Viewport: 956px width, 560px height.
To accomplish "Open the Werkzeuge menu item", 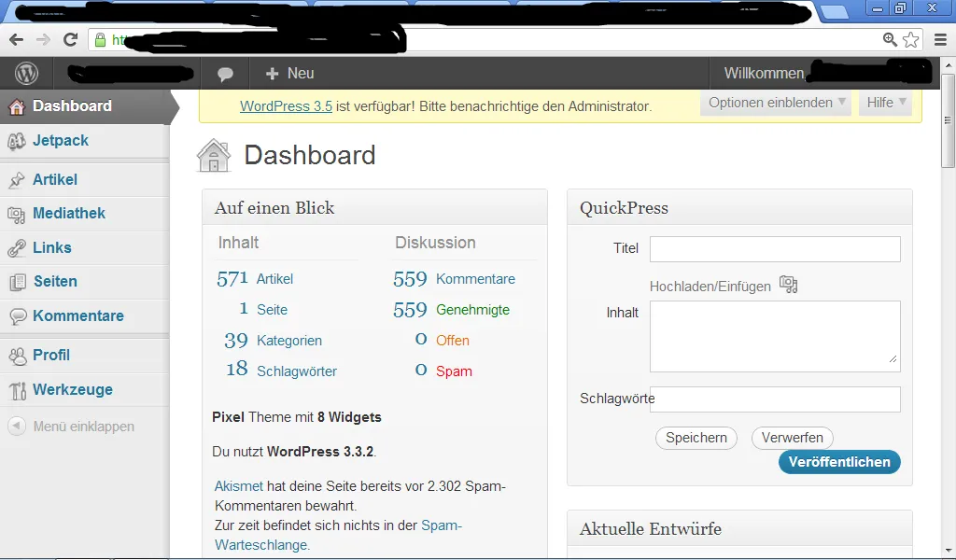I will point(85,390).
